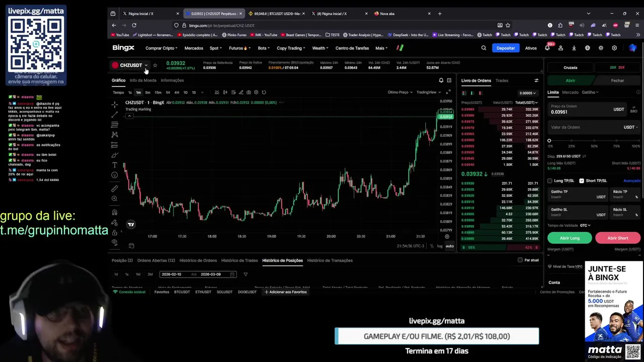This screenshot has width=644, height=362.
Task: Click the Cruzada margin mode button
Action: (571, 67)
